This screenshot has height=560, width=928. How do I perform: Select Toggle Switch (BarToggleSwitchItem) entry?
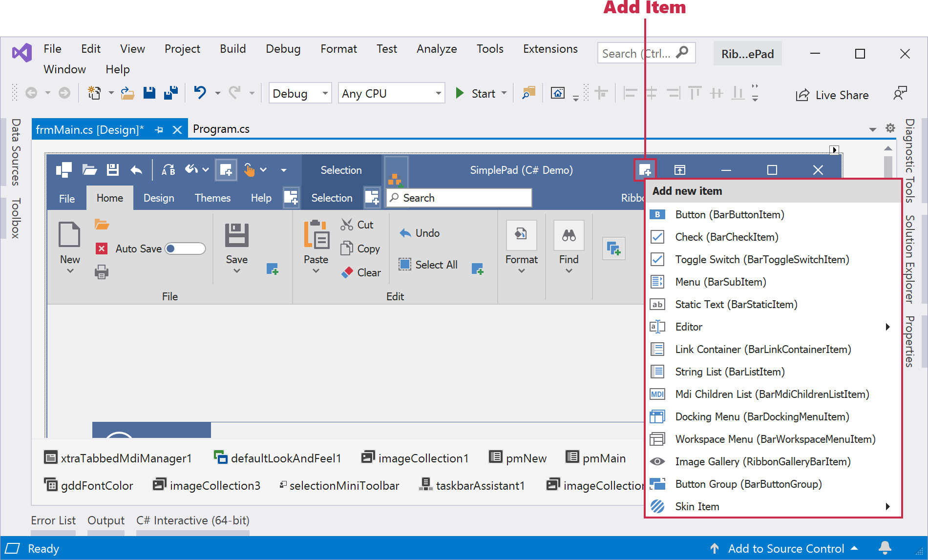click(762, 260)
